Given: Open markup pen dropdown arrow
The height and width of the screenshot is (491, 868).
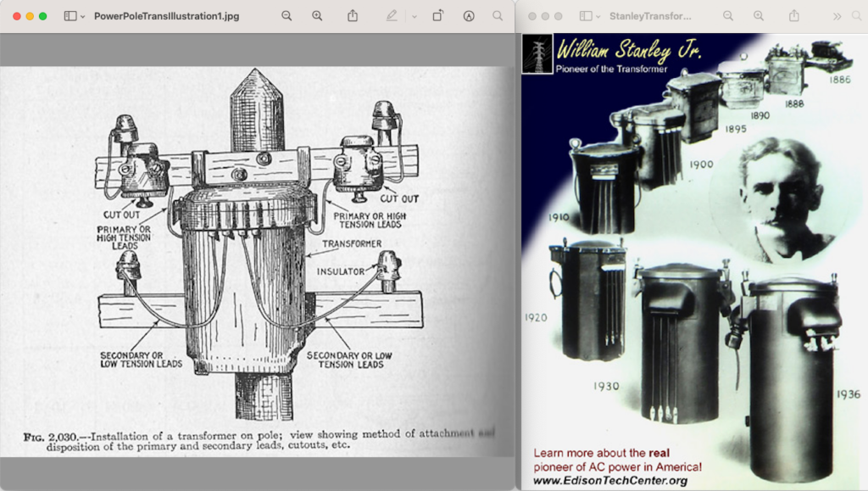Looking at the screenshot, I should (414, 17).
